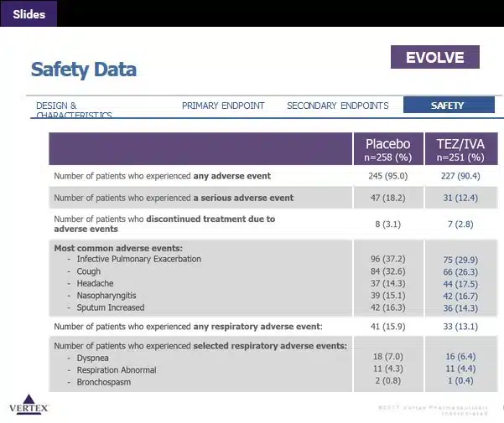Click TEZ/IVA value 227 (90.4)
The height and width of the screenshot is (423, 504).
point(460,176)
